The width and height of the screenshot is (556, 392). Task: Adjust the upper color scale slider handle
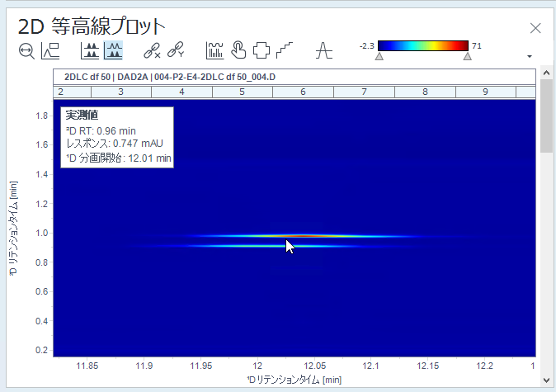coord(468,56)
